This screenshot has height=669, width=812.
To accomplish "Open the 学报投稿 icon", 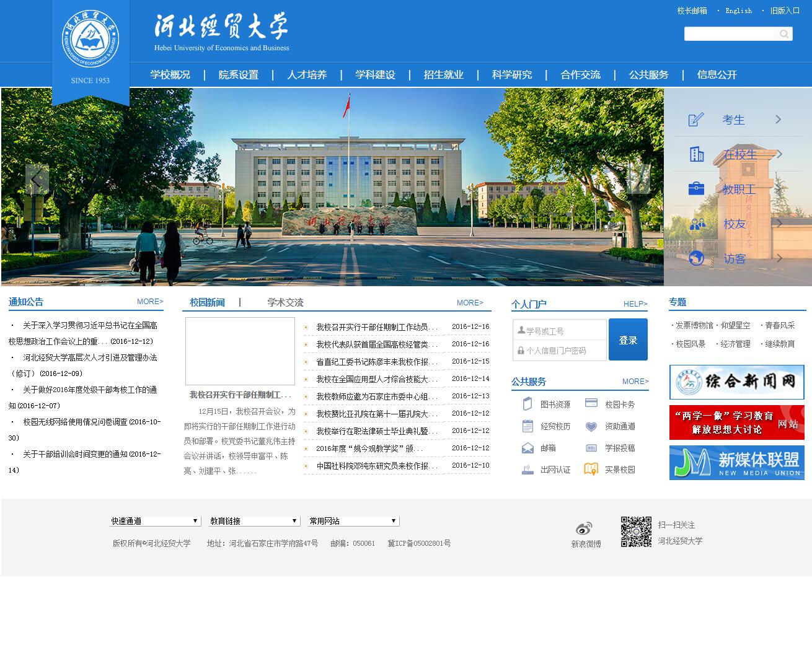I will 591,448.
